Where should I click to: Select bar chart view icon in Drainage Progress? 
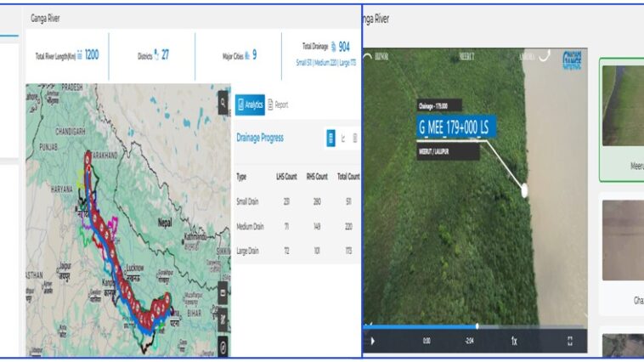(x=354, y=139)
